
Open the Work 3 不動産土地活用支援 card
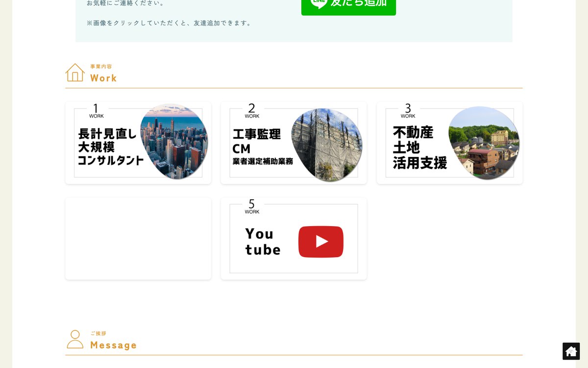click(450, 143)
